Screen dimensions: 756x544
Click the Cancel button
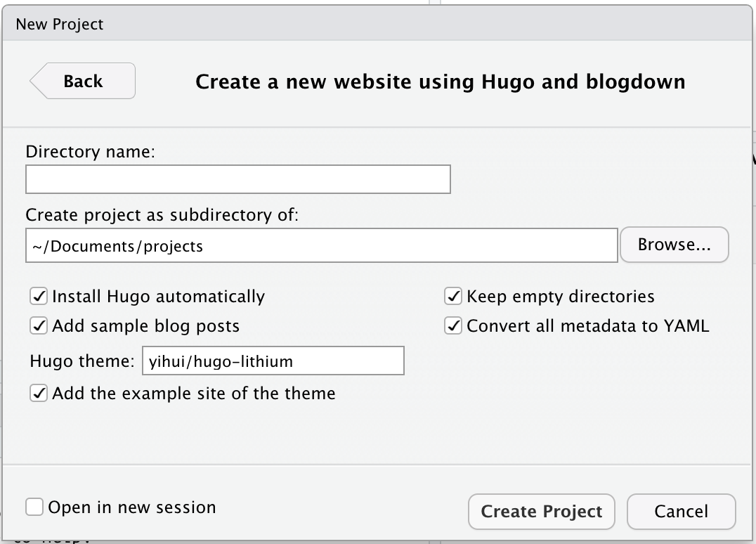click(680, 512)
